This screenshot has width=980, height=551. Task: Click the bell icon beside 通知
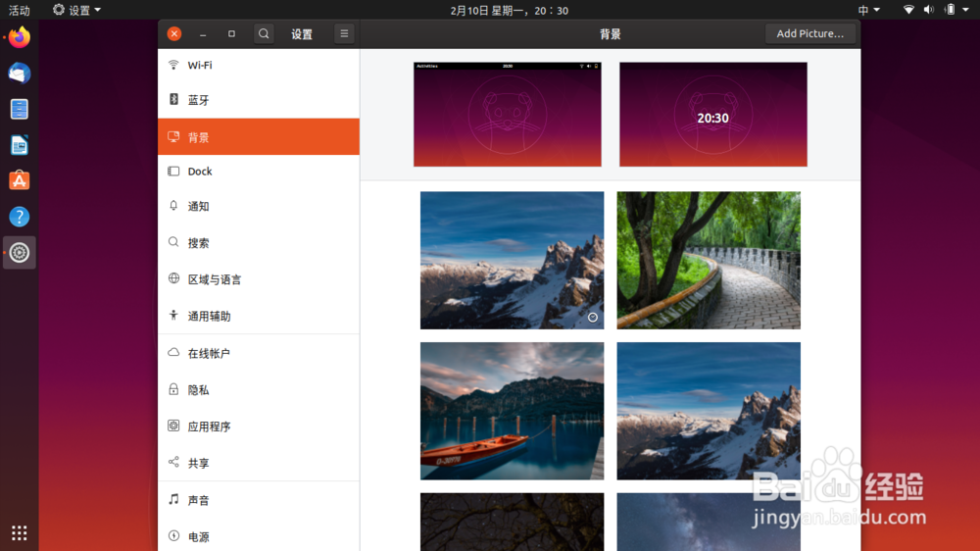173,205
